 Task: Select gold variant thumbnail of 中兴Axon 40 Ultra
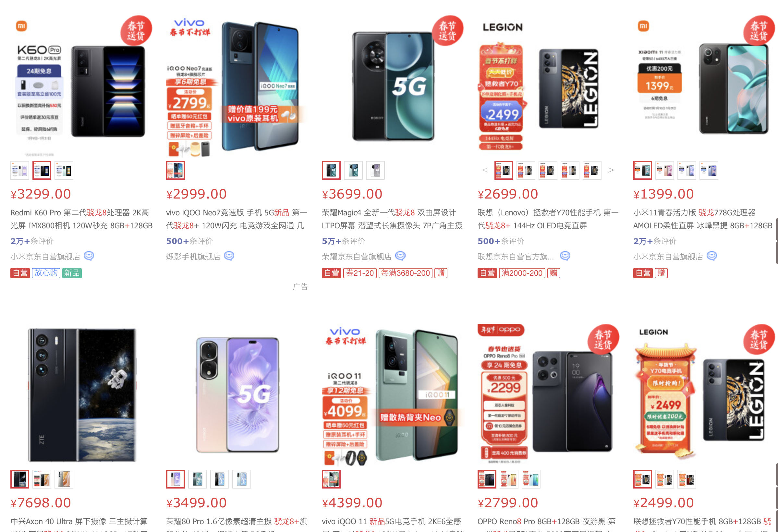(64, 479)
